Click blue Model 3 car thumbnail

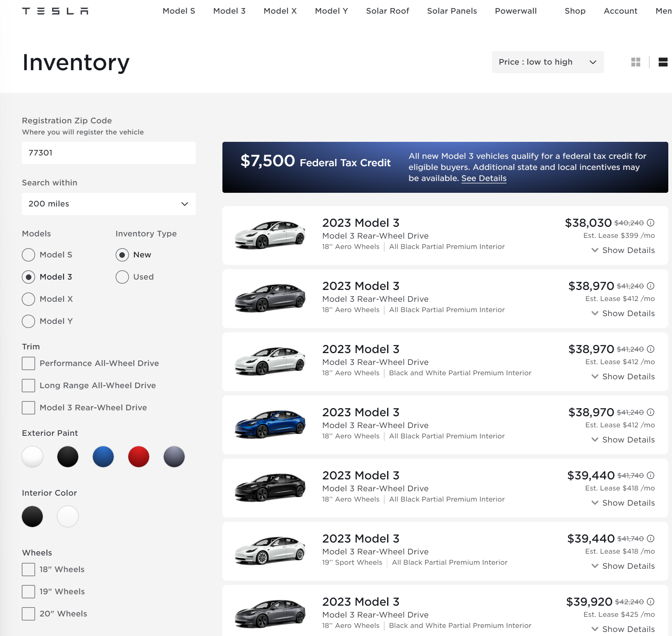pyautogui.click(x=270, y=424)
